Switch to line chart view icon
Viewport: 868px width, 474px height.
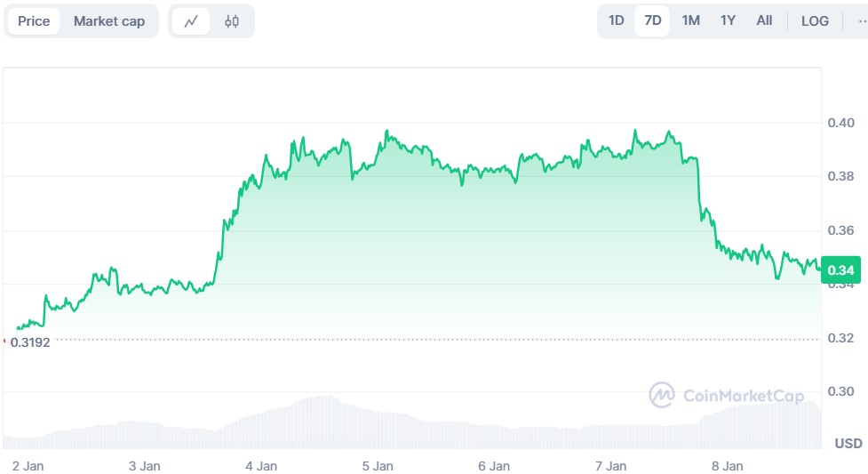[191, 21]
